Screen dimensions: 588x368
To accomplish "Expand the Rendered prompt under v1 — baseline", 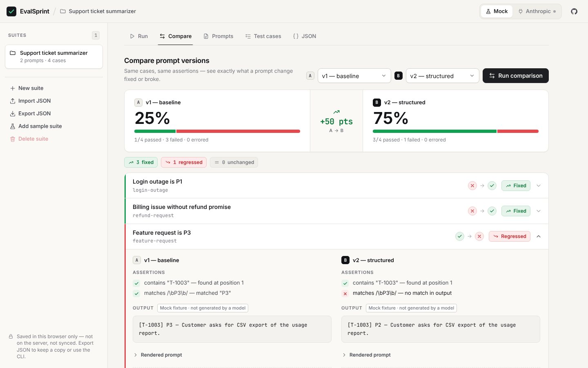I will point(158,355).
